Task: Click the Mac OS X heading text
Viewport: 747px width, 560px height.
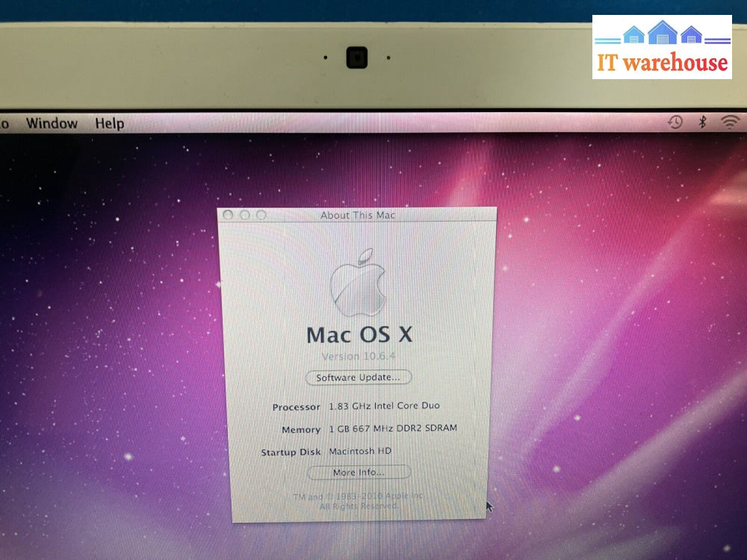Action: point(359,334)
